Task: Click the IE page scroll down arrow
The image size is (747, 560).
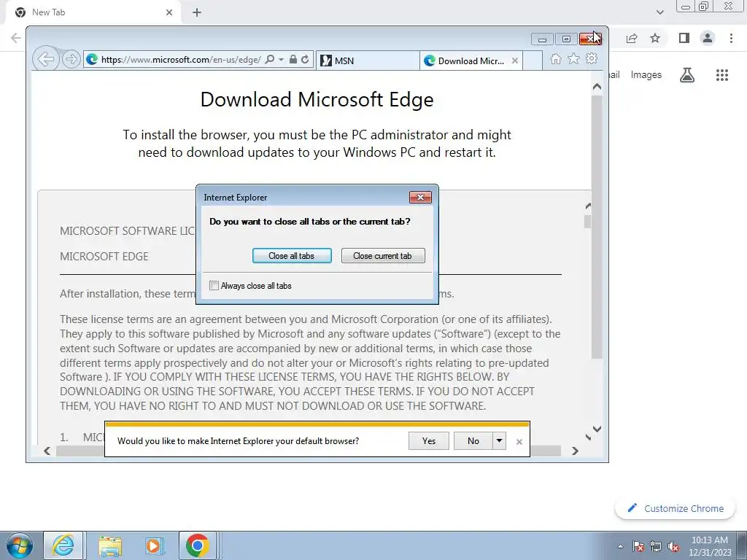Action: point(597,429)
